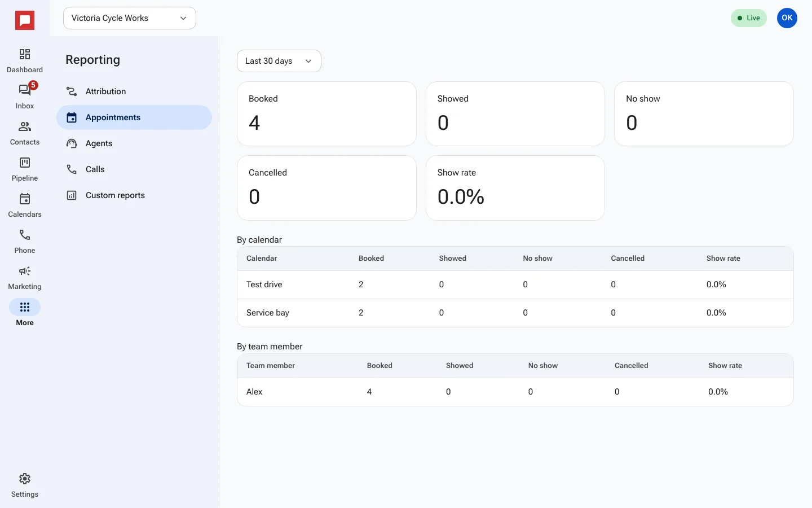812x508 pixels.
Task: Expand Victoria Cycle Works account dropdown
Action: (130, 18)
